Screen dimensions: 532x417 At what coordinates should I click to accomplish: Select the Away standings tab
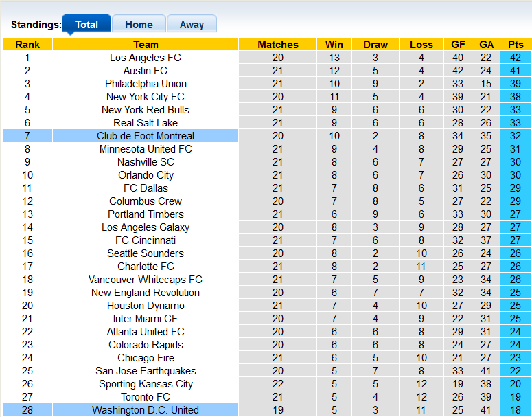pyautogui.click(x=192, y=25)
